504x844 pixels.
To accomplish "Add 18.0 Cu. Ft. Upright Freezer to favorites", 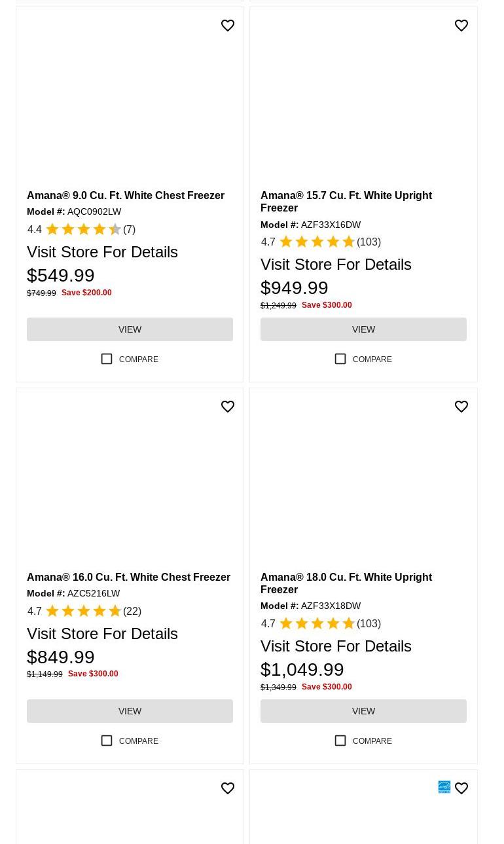I will click(461, 407).
